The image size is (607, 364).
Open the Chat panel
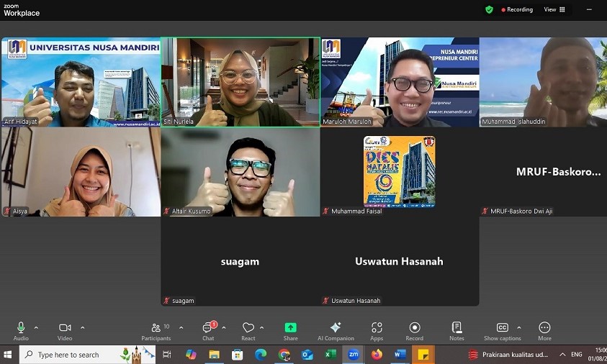[208, 331]
